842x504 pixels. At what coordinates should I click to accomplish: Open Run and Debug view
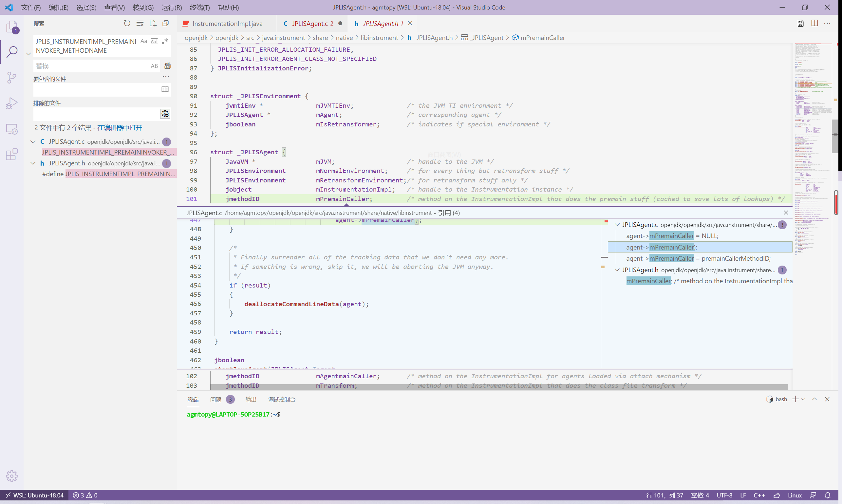tap(11, 103)
